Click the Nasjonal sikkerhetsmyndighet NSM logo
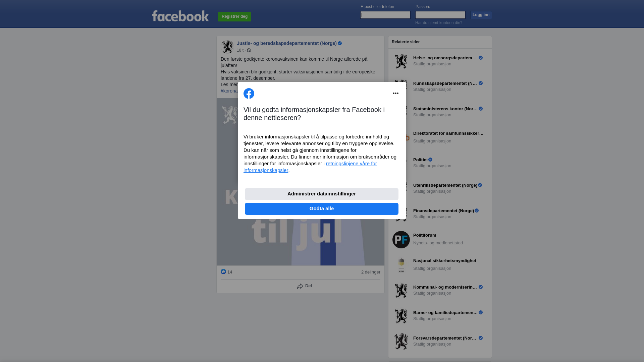This screenshot has height=362, width=644. (x=401, y=265)
